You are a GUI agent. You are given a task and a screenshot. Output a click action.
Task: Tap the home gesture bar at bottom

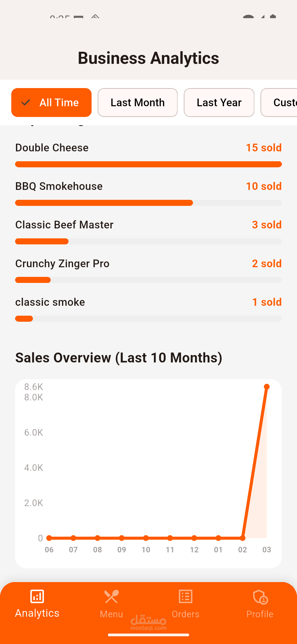coord(148,635)
